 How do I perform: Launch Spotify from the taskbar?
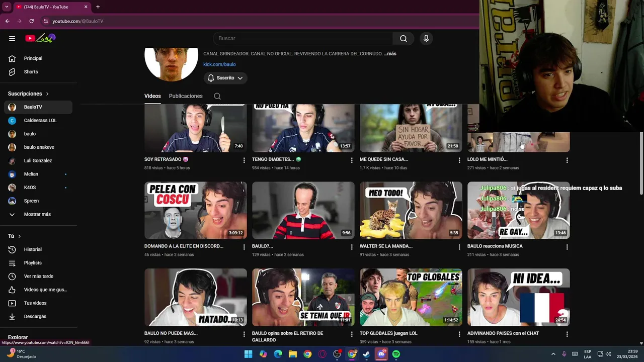coord(396,354)
